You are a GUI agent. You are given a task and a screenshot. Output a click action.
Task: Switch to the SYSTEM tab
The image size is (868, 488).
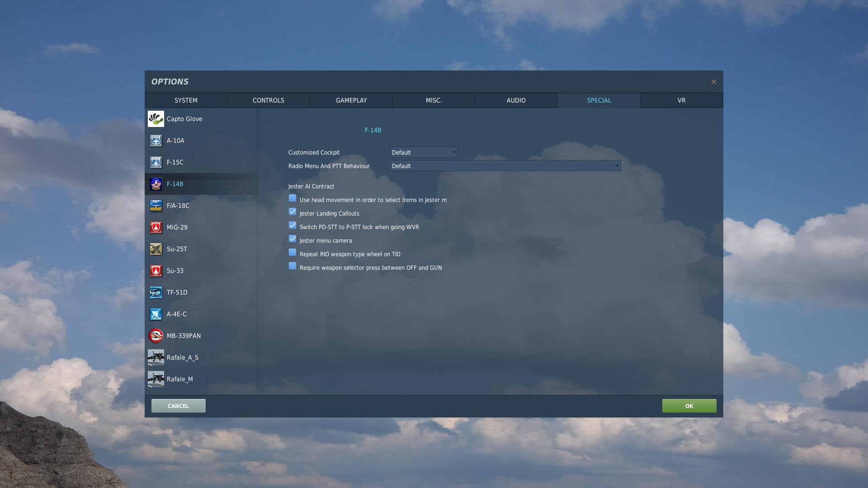point(186,100)
